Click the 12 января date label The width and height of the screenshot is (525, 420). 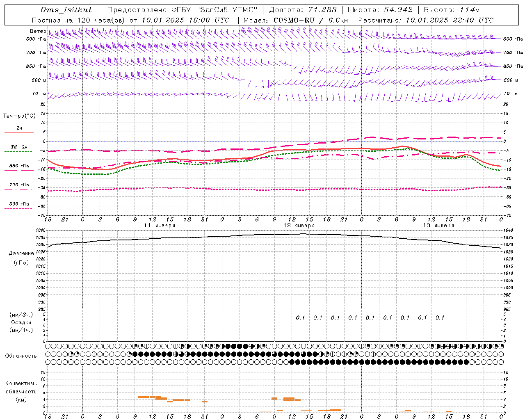tap(299, 226)
